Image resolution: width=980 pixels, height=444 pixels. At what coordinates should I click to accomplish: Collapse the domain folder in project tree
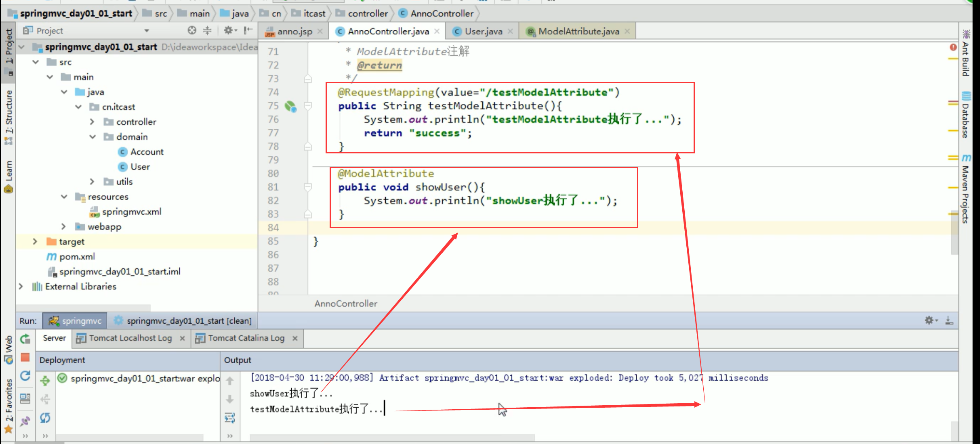tap(93, 137)
